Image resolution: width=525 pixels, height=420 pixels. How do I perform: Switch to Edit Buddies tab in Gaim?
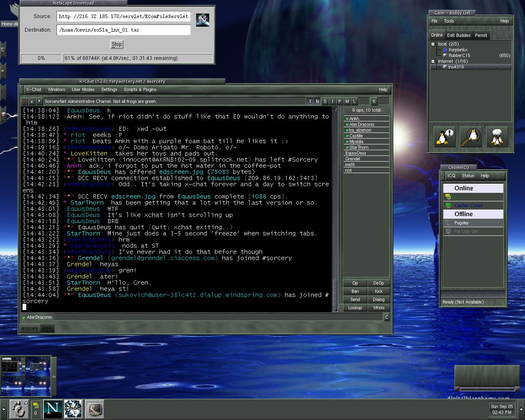click(459, 35)
